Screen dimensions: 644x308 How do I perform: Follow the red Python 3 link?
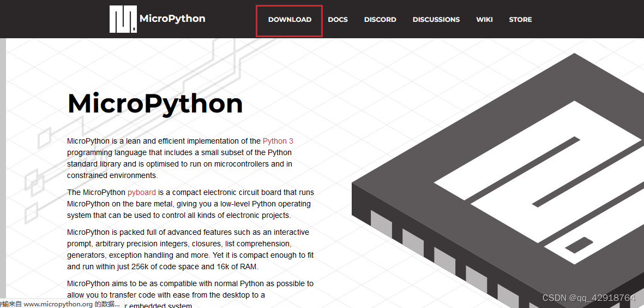[x=278, y=141]
